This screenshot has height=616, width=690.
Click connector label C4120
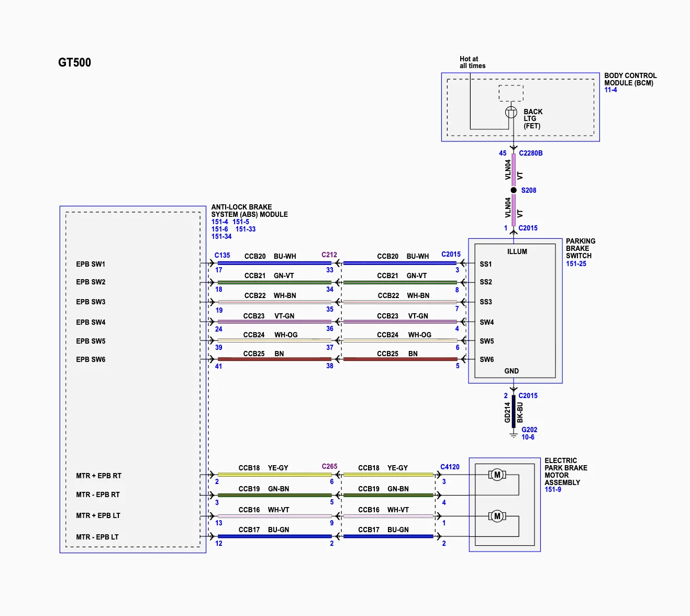(450, 467)
